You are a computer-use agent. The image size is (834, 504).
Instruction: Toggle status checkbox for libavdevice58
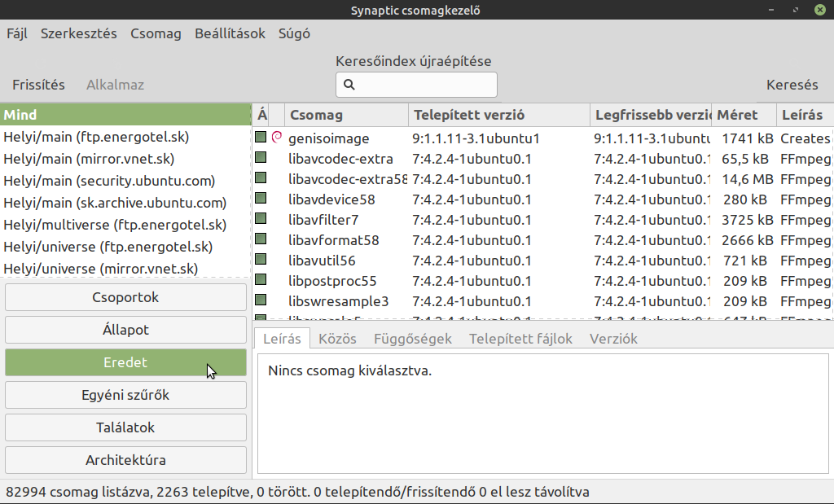click(261, 199)
